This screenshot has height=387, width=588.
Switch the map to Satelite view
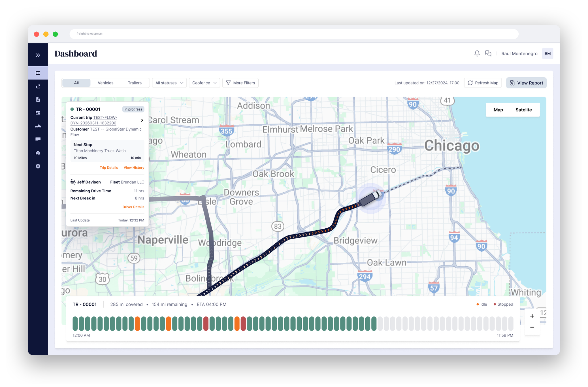pos(523,110)
